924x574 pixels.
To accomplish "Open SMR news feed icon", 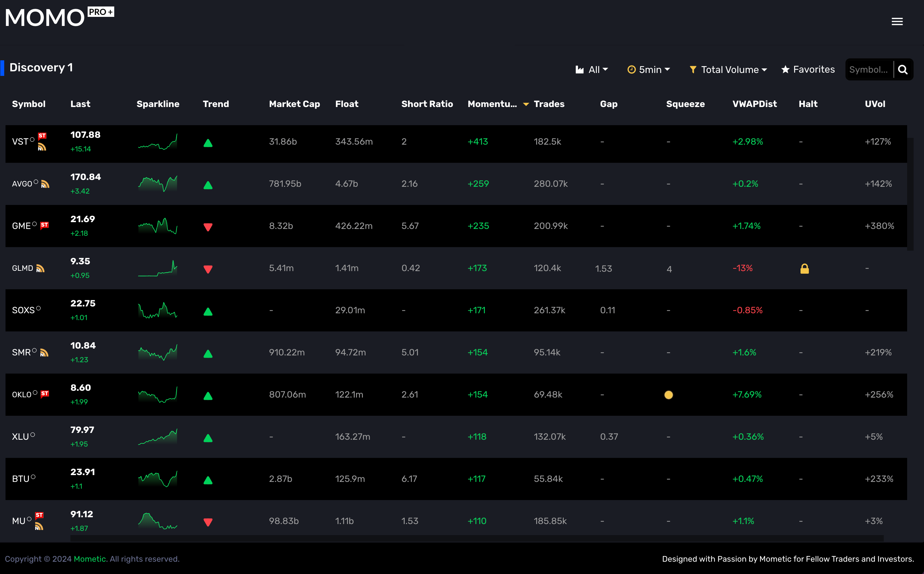I will pos(44,353).
